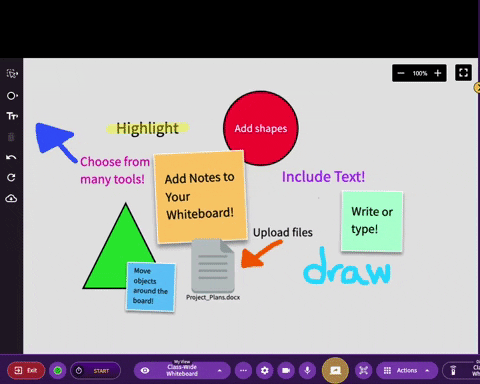Screen dimensions: 480x384
Task: Open the three-dots more options menu
Action: (243, 370)
